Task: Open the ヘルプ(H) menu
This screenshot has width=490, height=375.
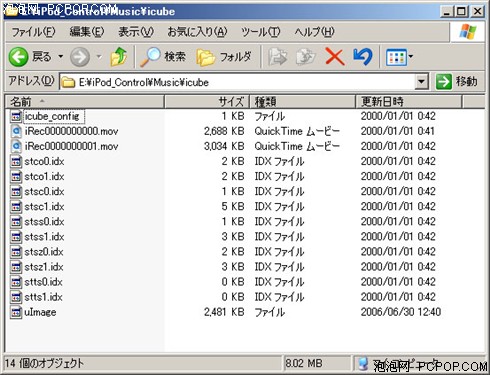Action: point(314,32)
